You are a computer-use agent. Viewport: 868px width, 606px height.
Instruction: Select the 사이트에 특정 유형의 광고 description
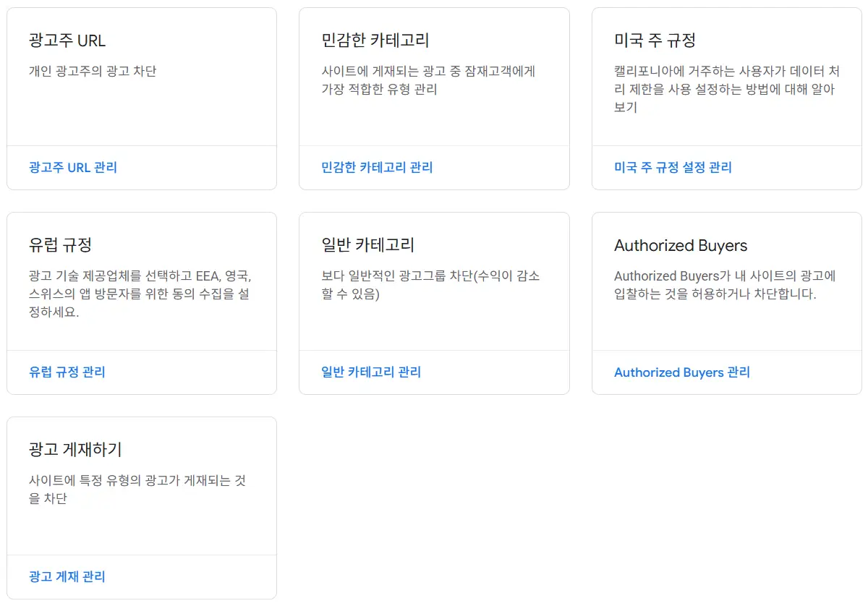pyautogui.click(x=137, y=490)
